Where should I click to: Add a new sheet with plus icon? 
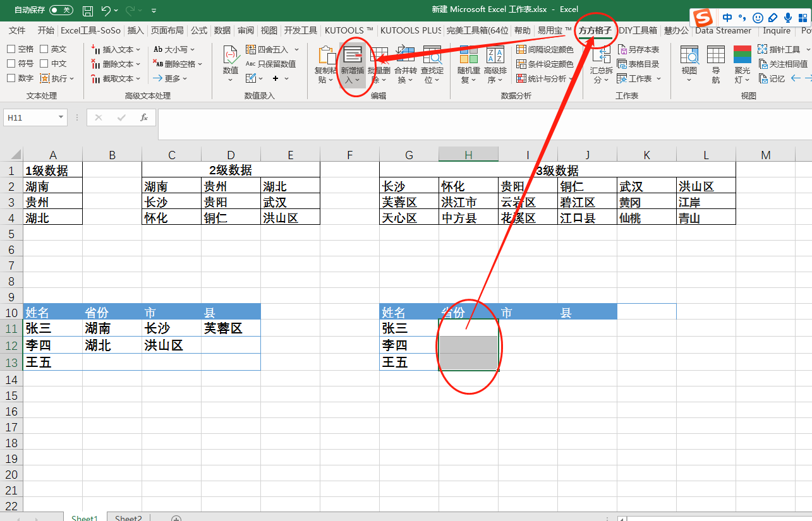pyautogui.click(x=176, y=518)
